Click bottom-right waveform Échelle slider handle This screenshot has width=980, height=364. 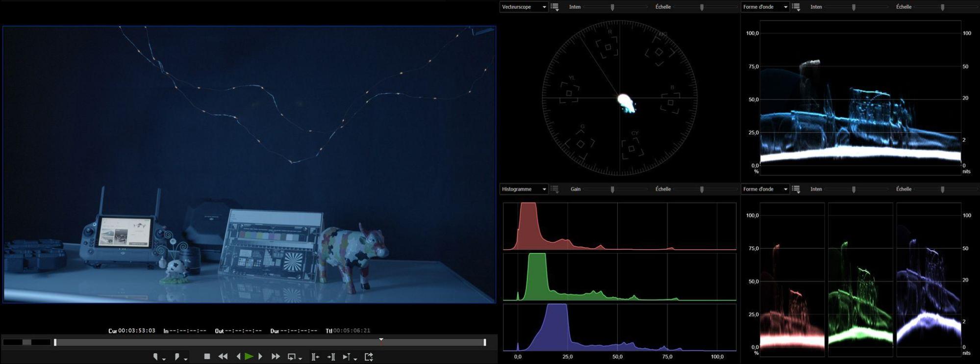(x=943, y=189)
